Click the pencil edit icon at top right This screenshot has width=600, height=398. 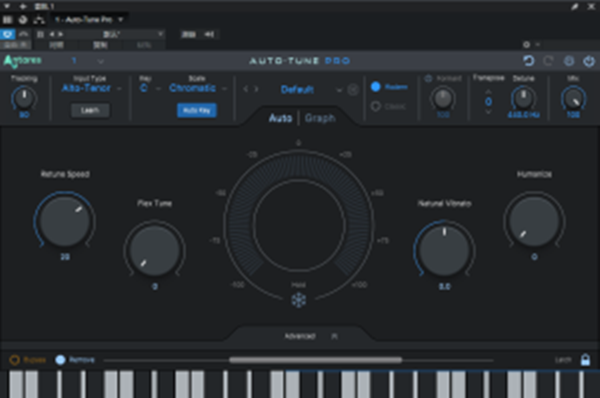[x=574, y=7]
